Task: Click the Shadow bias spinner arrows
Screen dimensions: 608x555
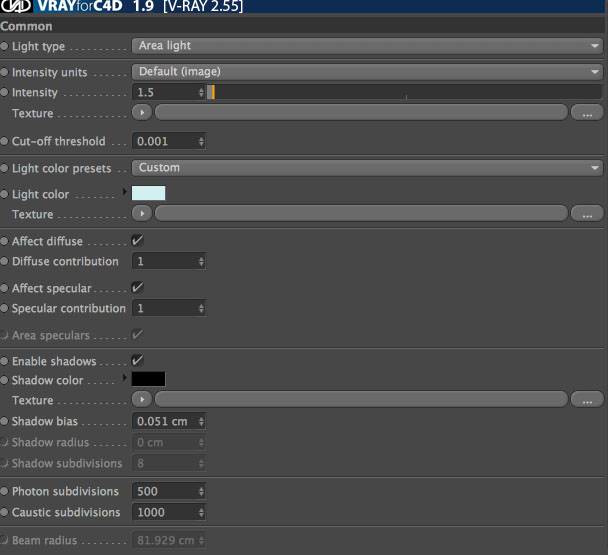Action: coord(201,421)
